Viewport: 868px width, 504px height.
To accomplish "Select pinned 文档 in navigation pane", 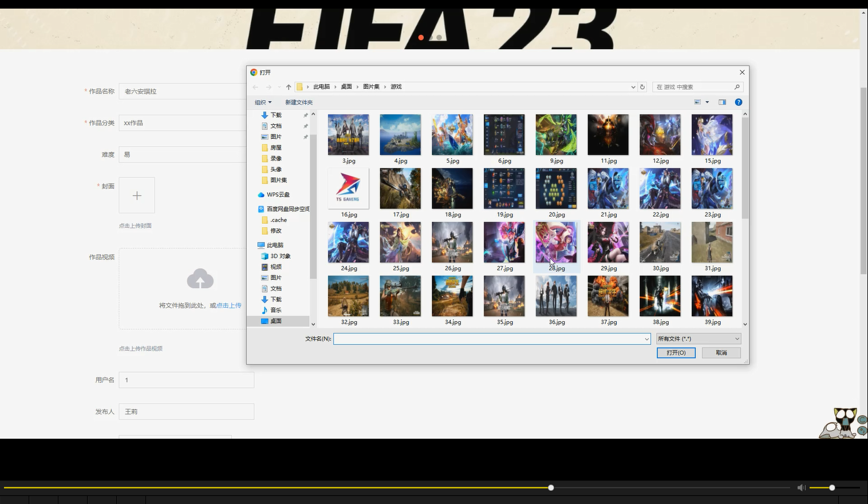I will tap(276, 126).
